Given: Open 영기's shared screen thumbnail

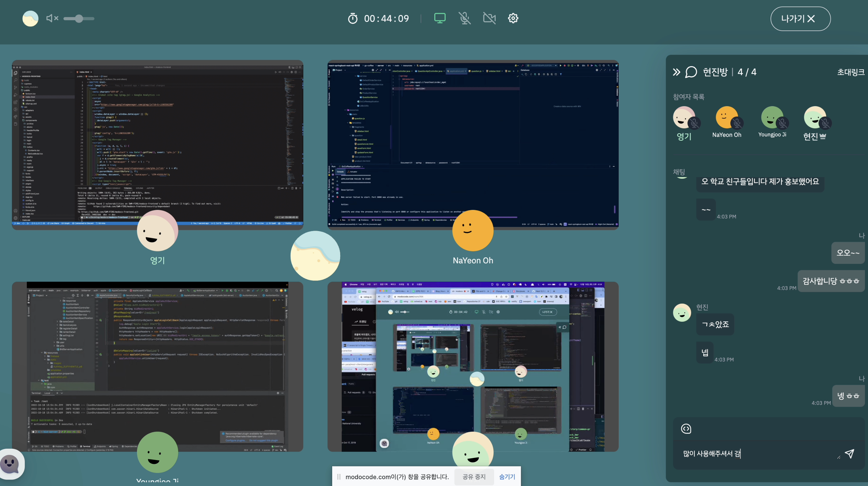Looking at the screenshot, I should 157,145.
